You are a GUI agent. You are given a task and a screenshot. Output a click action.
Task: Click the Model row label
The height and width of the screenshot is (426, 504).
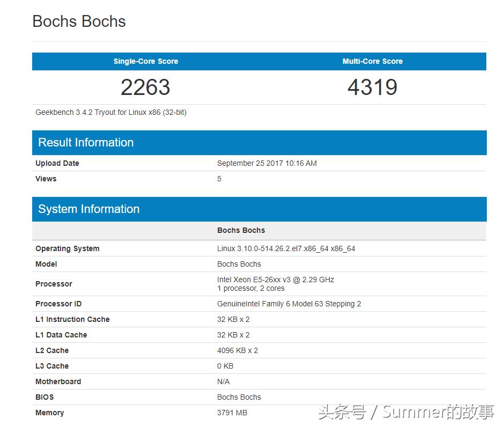coord(46,264)
